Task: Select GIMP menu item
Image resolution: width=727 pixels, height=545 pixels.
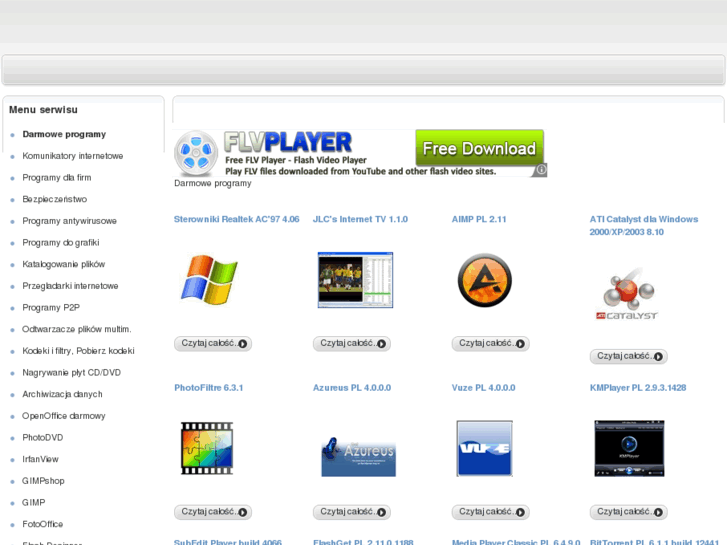Action: 34,503
